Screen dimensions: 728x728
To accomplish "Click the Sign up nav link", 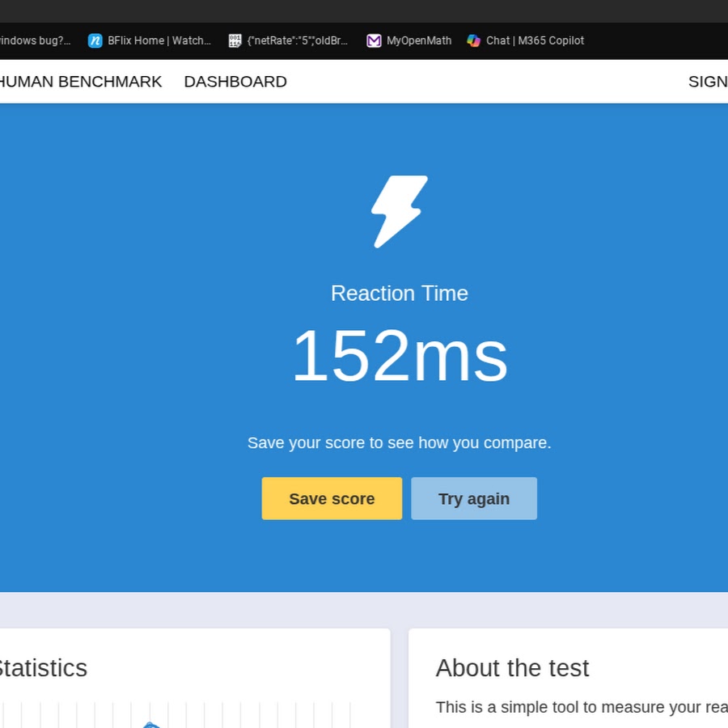I will pyautogui.click(x=708, y=82).
